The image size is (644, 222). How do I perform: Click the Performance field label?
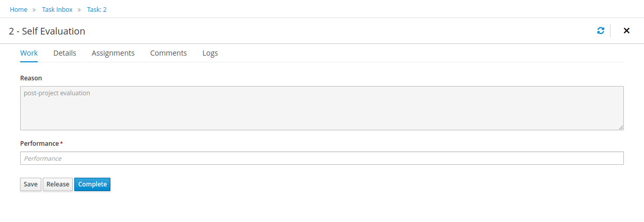click(40, 143)
